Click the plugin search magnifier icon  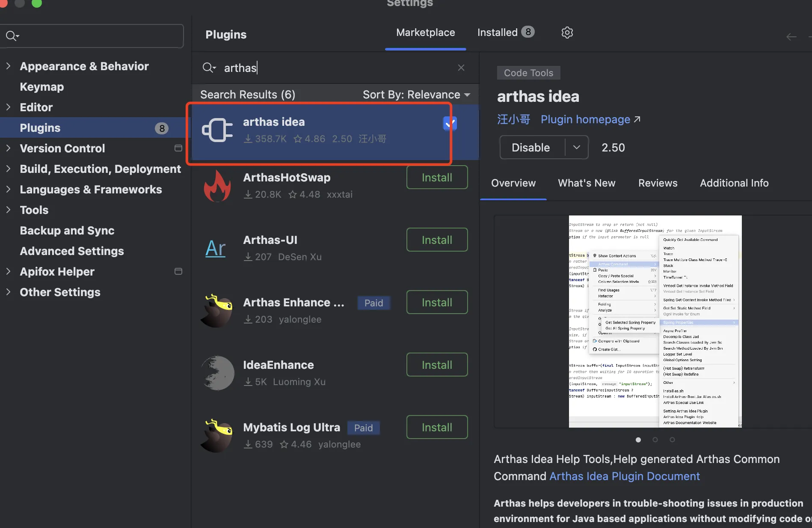pyautogui.click(x=209, y=68)
